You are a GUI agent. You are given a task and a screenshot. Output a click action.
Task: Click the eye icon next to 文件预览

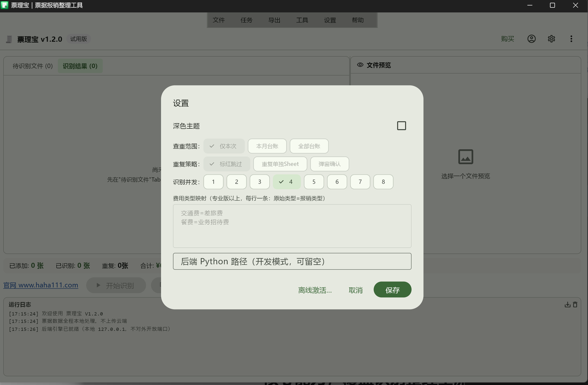pyautogui.click(x=360, y=65)
